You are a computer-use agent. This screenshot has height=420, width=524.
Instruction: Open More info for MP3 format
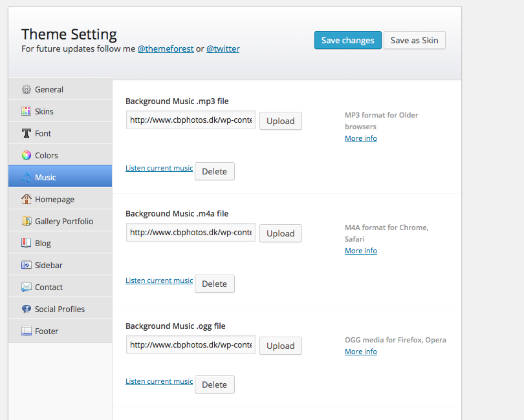pos(360,138)
